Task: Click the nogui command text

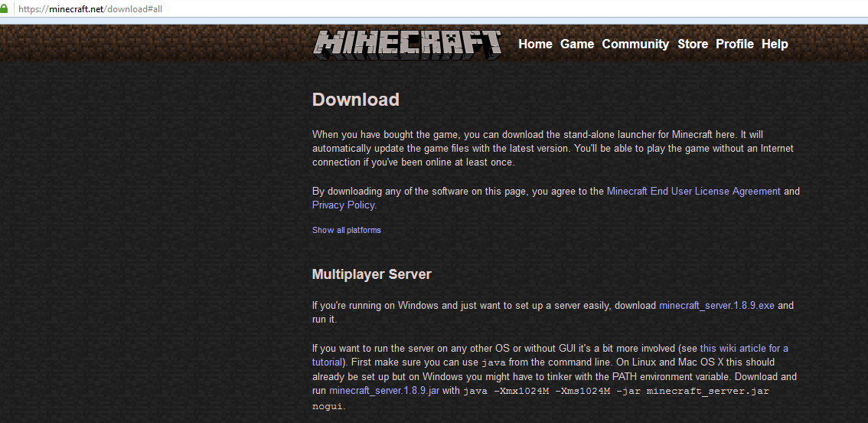Action: point(329,406)
